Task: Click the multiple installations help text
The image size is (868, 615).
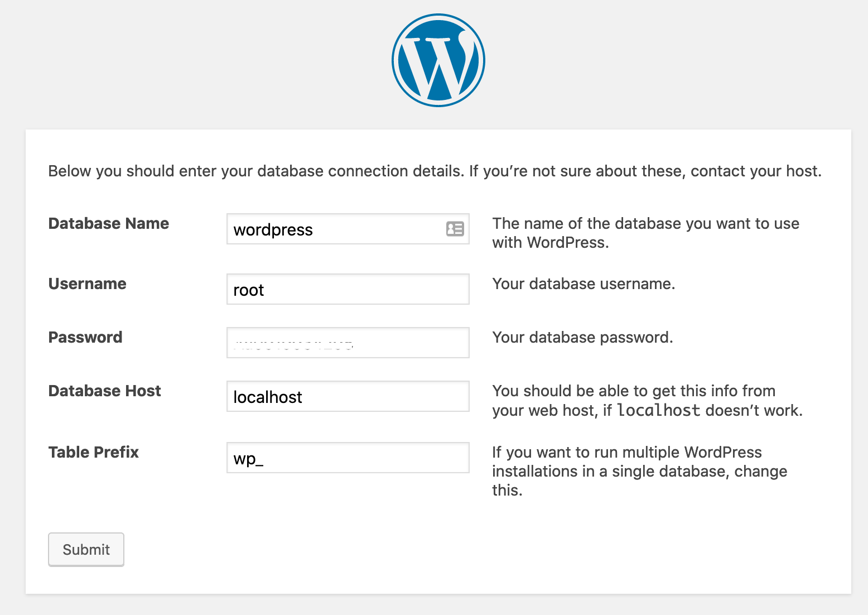Action: coord(639,471)
